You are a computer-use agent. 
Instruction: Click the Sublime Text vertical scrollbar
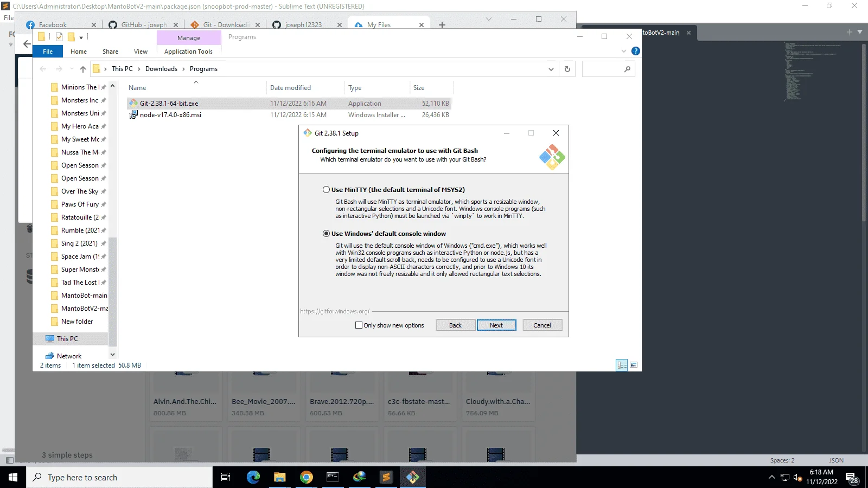coord(864,132)
